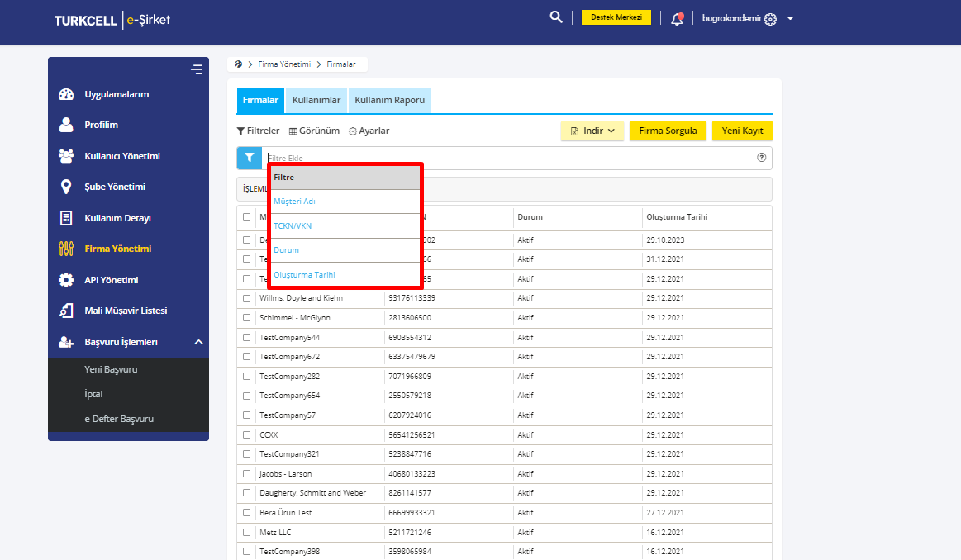Check the Bera Ürün Test row checkbox

click(246, 513)
